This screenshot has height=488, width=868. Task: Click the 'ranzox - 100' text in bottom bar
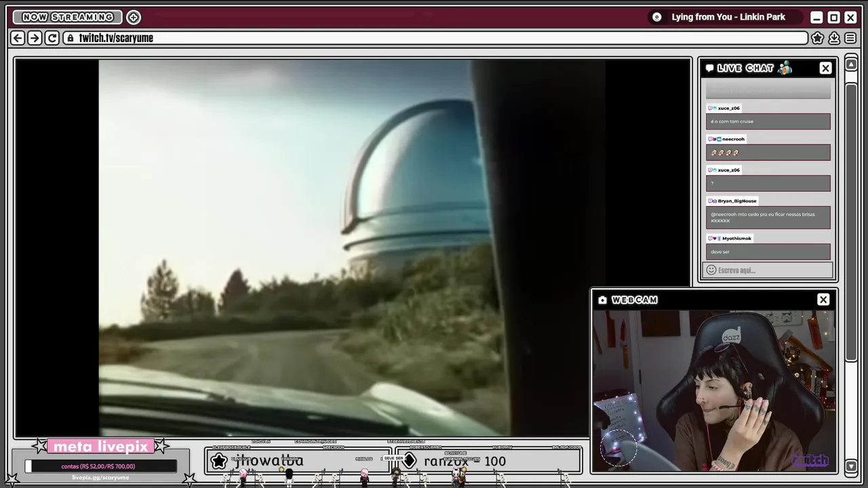click(465, 461)
